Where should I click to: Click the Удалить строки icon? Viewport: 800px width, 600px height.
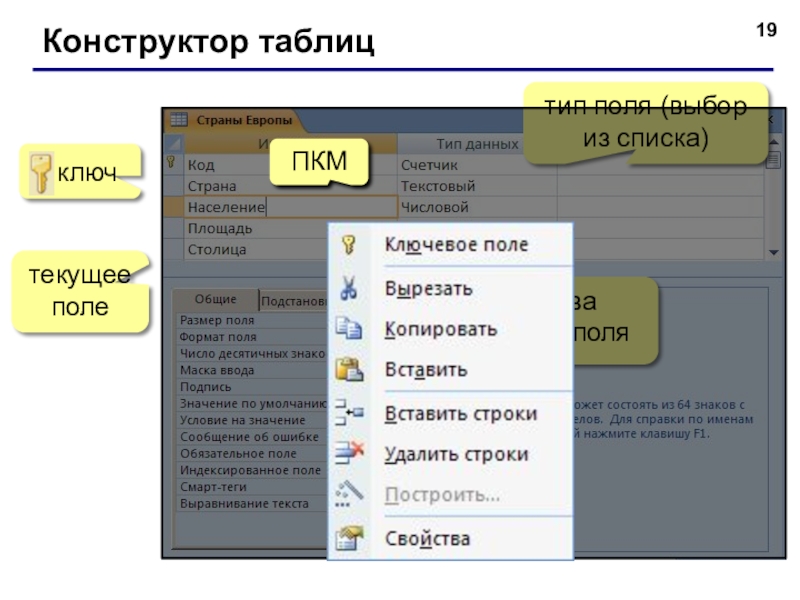[x=349, y=453]
